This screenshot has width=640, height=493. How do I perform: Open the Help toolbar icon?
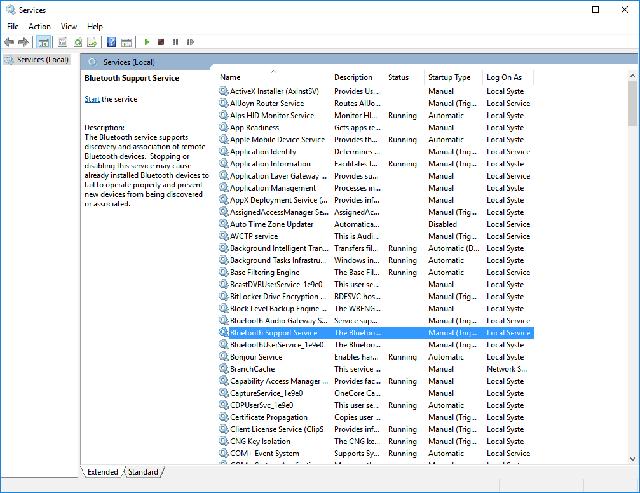(x=111, y=42)
